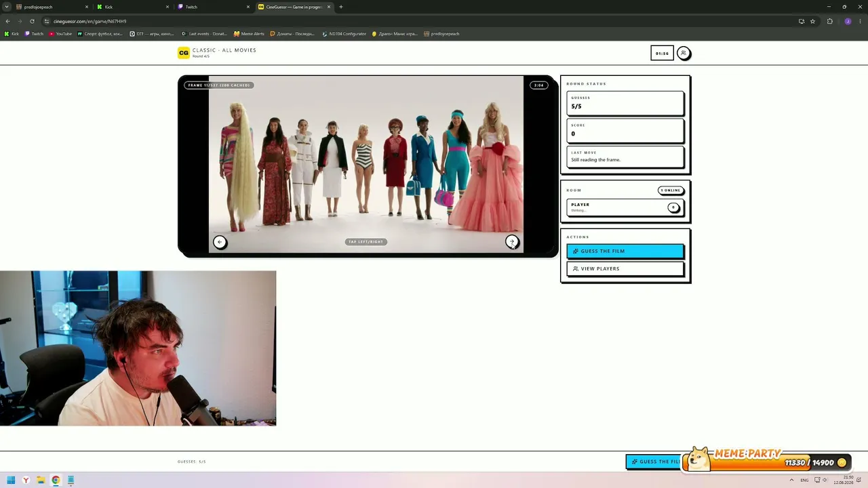The height and width of the screenshot is (488, 868).
Task: Go forward in browser history
Action: 20,21
